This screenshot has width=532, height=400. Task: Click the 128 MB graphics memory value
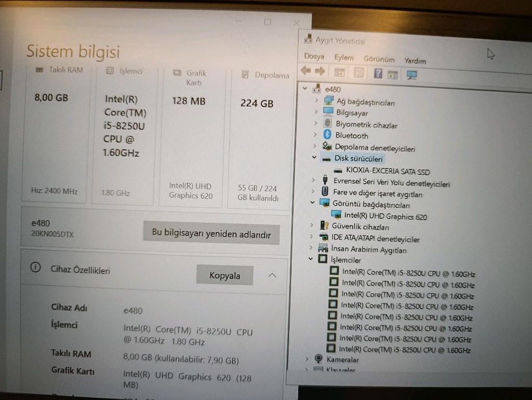[x=189, y=101]
